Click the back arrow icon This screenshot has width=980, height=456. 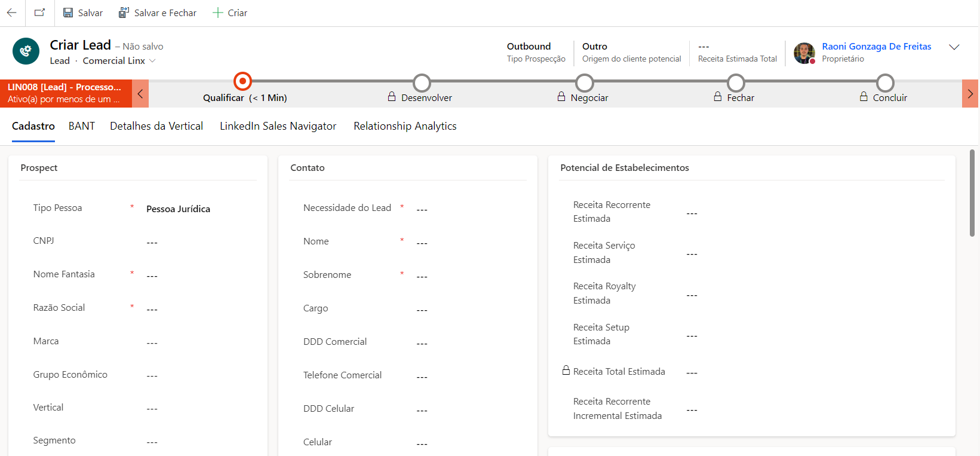point(12,13)
